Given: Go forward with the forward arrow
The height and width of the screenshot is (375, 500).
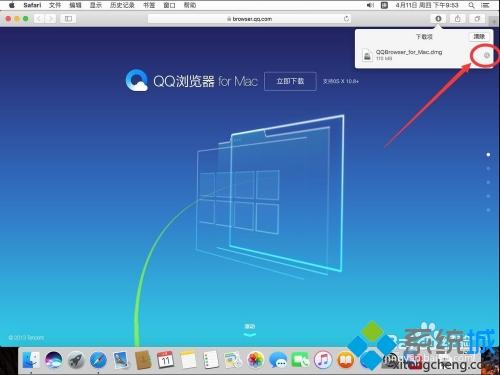Looking at the screenshot, I should (x=50, y=19).
